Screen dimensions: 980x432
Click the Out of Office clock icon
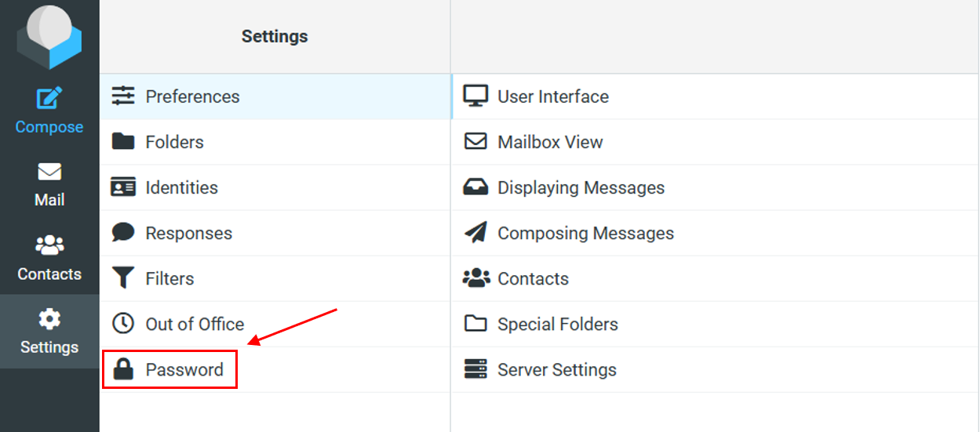pyautogui.click(x=123, y=324)
